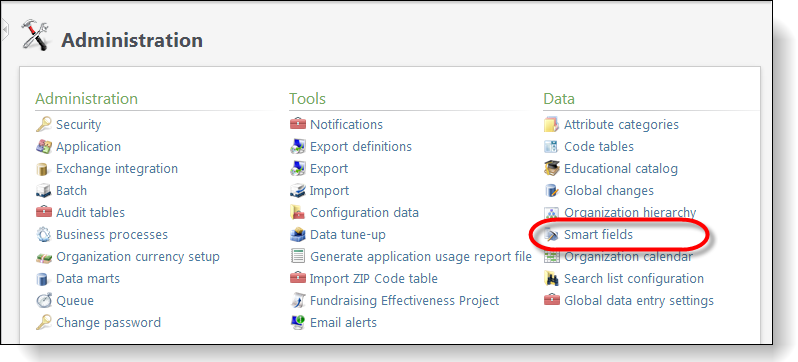Open the Change password link
This screenshot has width=798, height=362.
click(108, 322)
